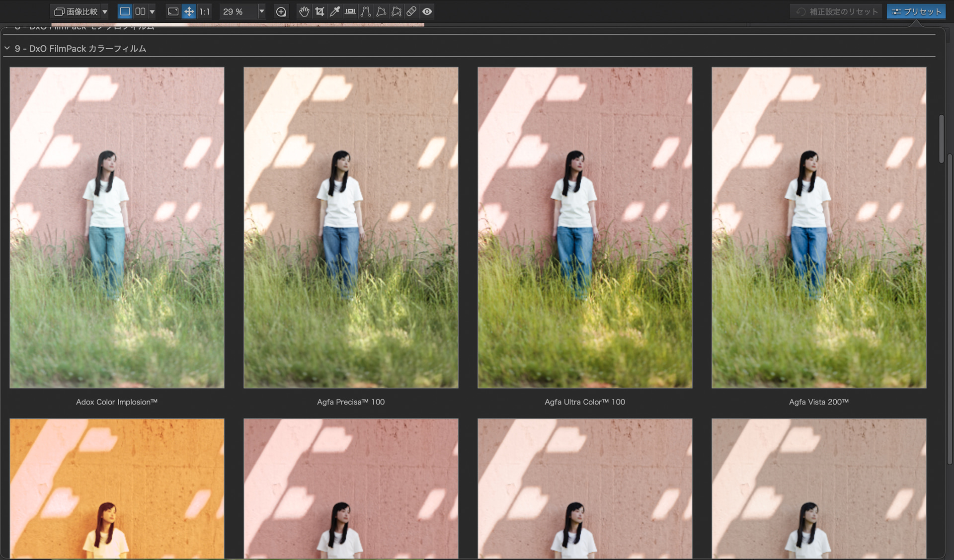
Task: Toggle the move/pan arrows tool
Action: pos(189,11)
